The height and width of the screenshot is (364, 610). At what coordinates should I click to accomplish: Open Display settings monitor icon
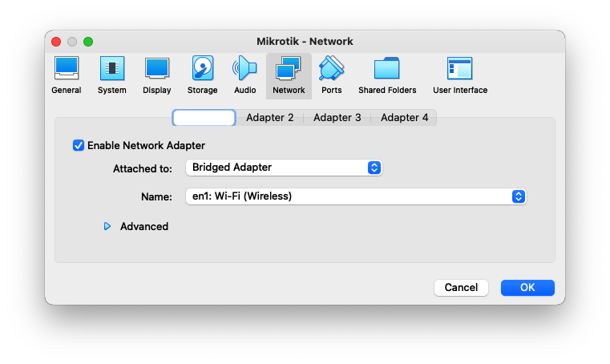click(x=157, y=70)
